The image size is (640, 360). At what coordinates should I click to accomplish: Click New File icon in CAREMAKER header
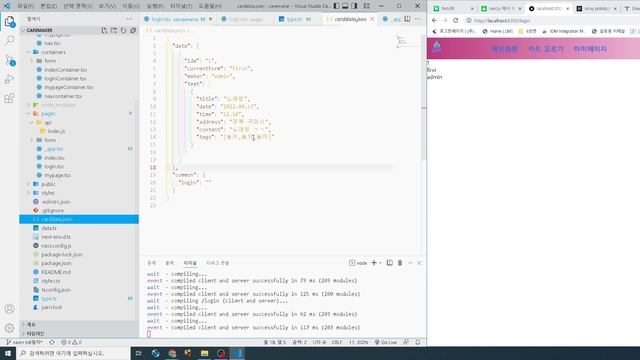(x=104, y=31)
